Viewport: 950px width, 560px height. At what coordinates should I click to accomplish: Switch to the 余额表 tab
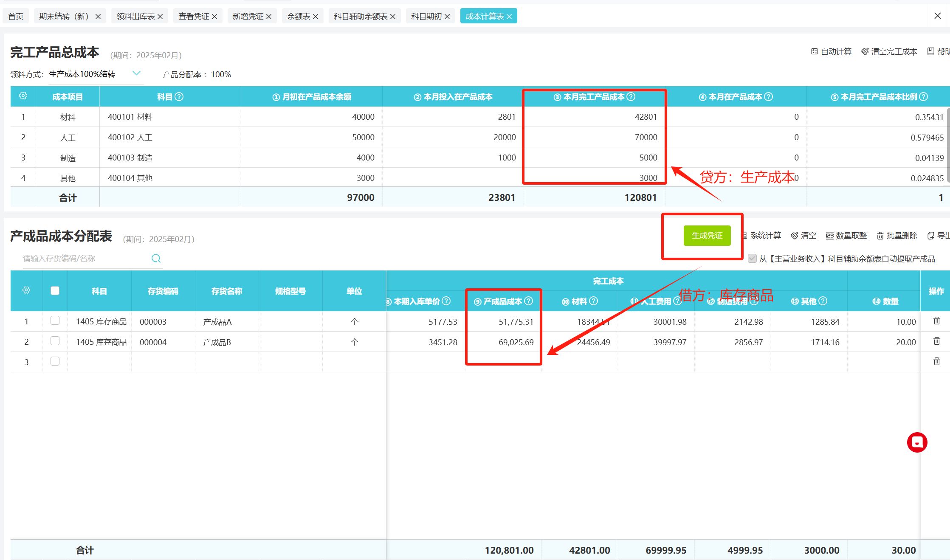299,16
